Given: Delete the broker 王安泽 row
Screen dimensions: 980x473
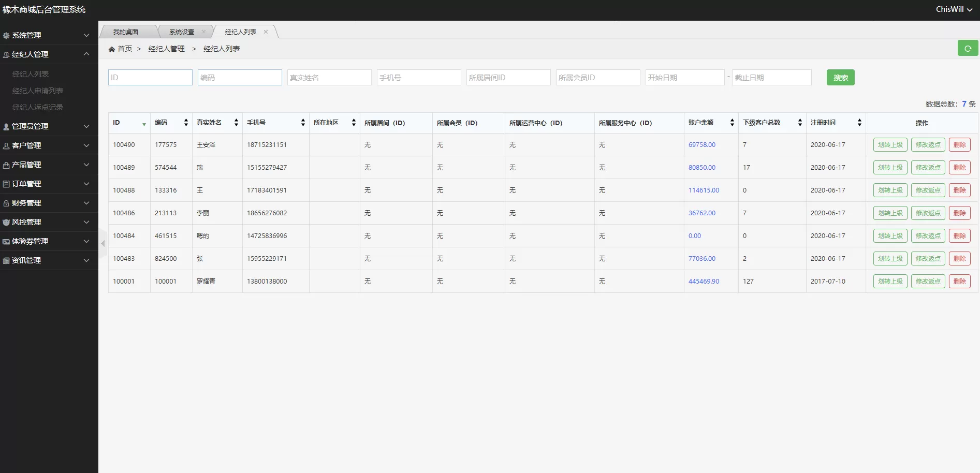Looking at the screenshot, I should (x=959, y=145).
